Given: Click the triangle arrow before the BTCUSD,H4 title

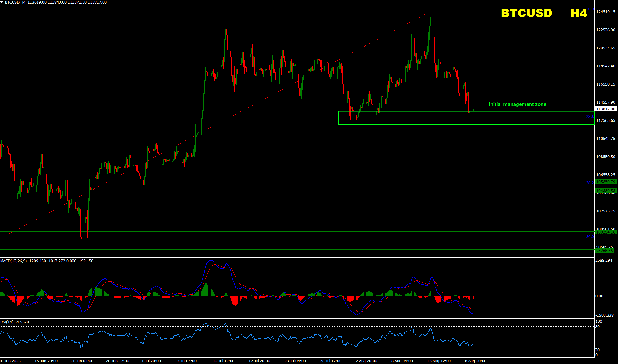Looking at the screenshot, I should coord(2,2).
